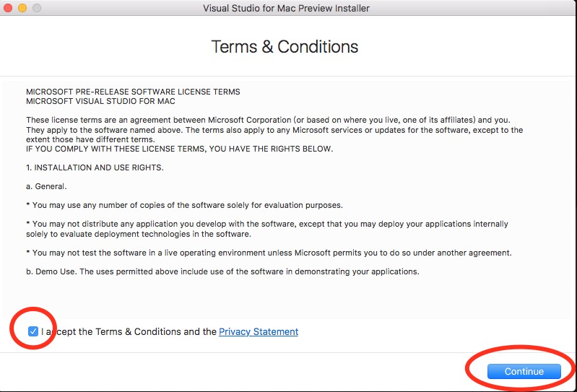Image resolution: width=577 pixels, height=392 pixels.
Task: Uncheck the accept Terms & Conditions checkbox
Action: pos(32,331)
